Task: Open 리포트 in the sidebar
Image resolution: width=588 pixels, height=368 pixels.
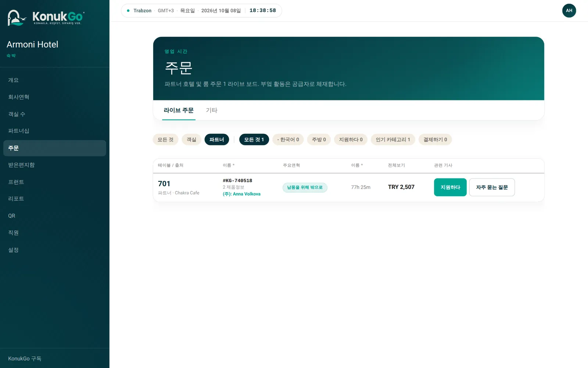Action: 54,199
